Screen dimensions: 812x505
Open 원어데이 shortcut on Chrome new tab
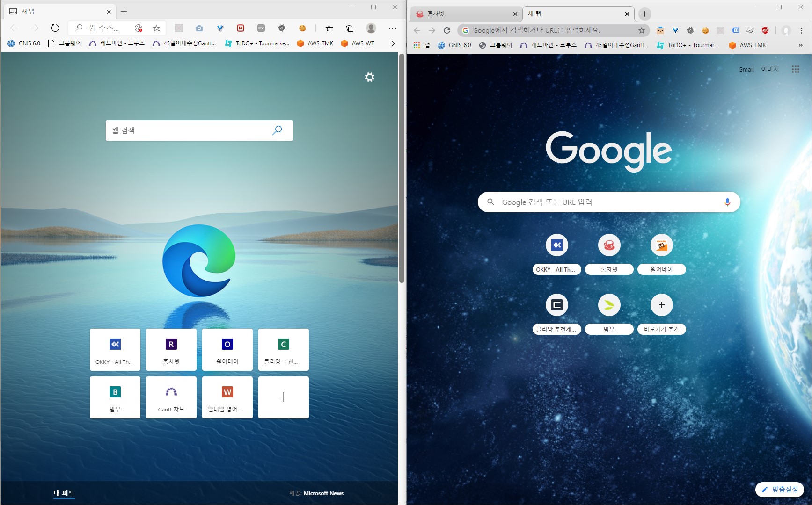[x=662, y=254]
